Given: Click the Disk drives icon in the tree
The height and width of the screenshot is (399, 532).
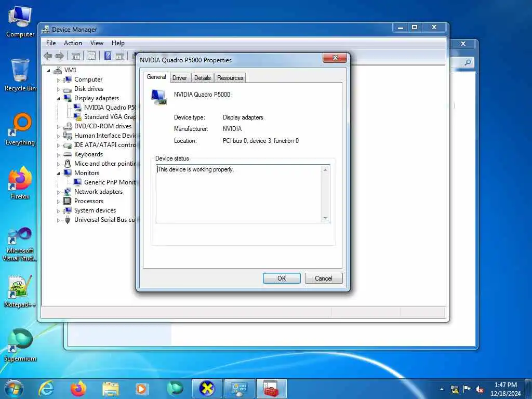Looking at the screenshot, I should [x=68, y=89].
